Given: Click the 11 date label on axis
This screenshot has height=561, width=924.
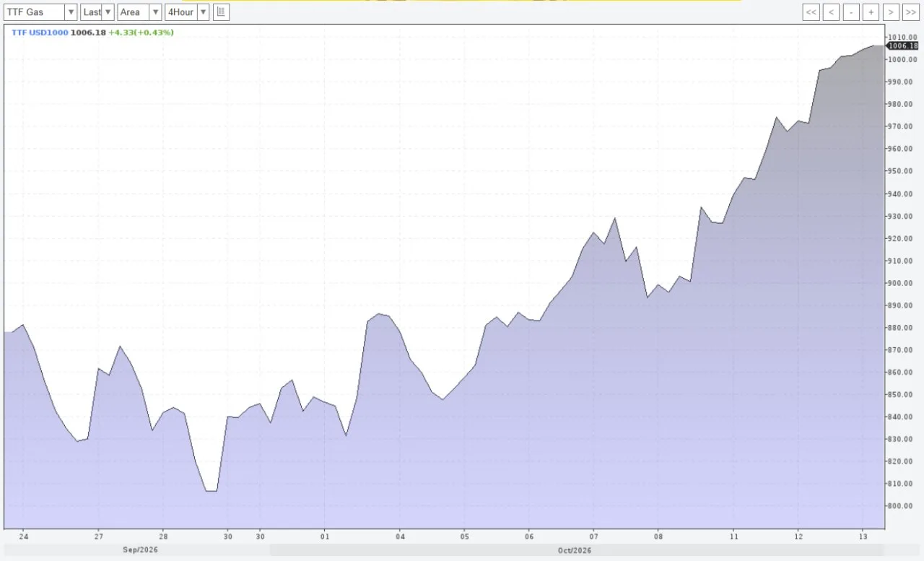Looking at the screenshot, I should 733,536.
